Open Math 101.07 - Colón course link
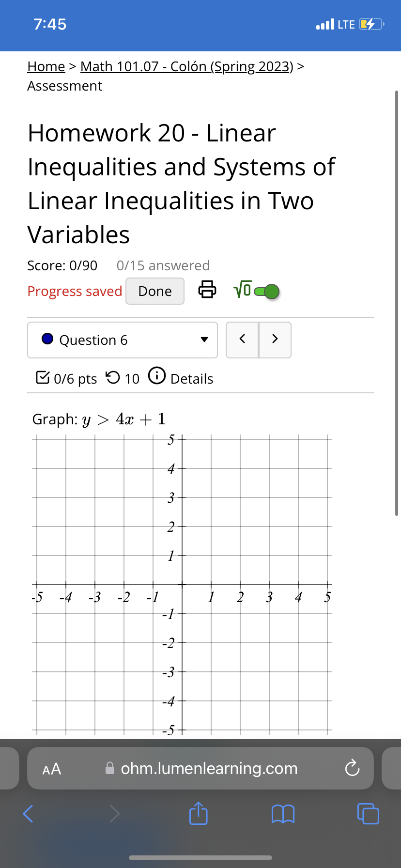The height and width of the screenshot is (868, 401). 187,66
